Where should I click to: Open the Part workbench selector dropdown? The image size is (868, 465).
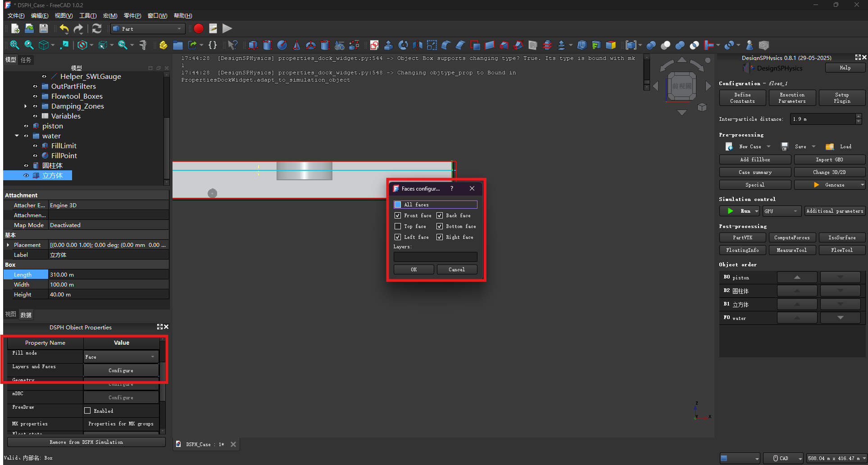pos(148,29)
